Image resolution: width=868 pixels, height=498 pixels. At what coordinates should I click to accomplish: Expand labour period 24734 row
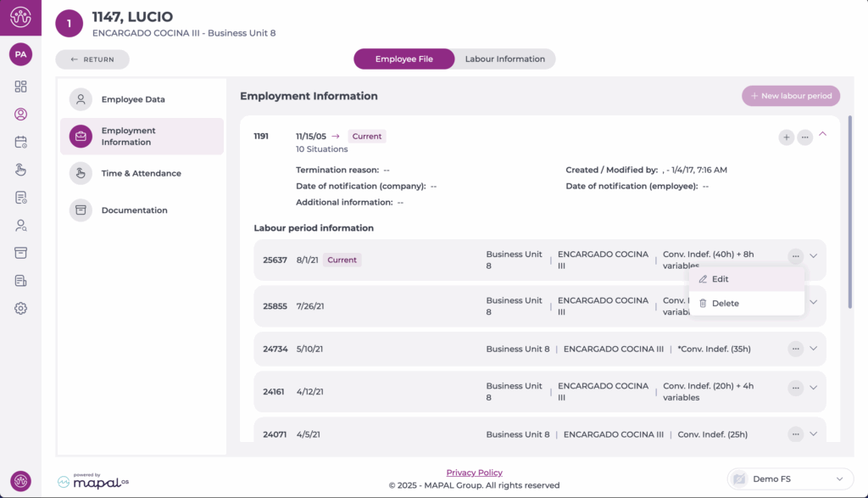[x=814, y=349]
